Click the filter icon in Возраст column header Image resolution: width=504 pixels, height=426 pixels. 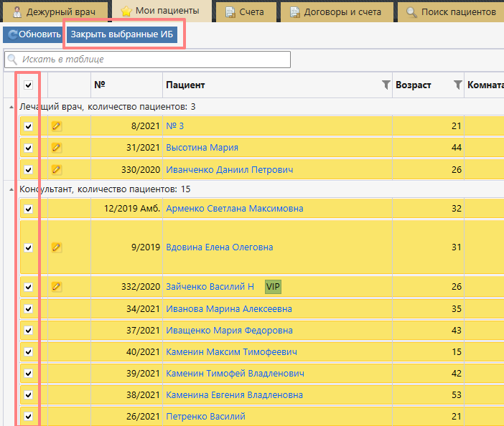[x=457, y=85]
